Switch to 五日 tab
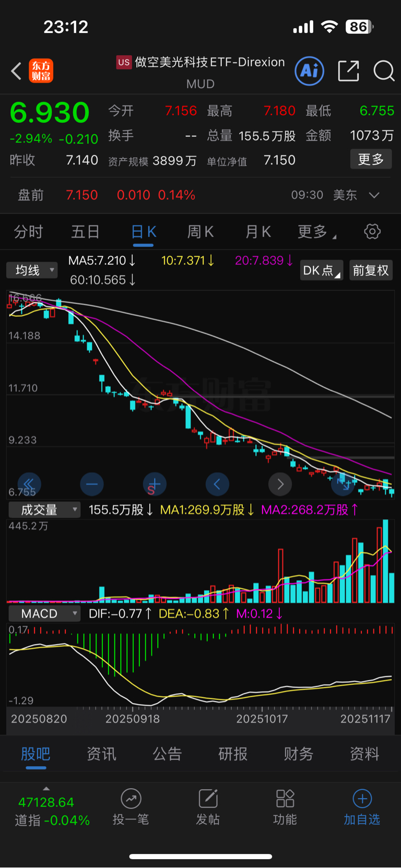The height and width of the screenshot is (868, 401). (85, 232)
